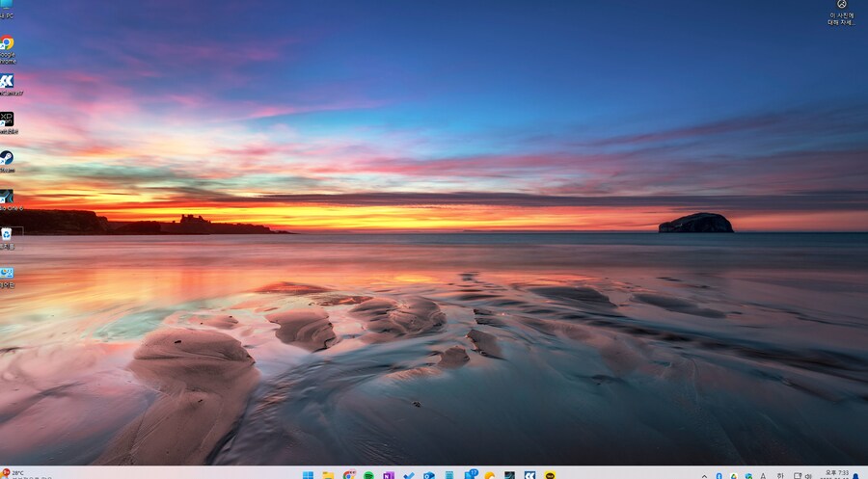
Task: Open the Google Chrome desktop shortcut
Action: pyautogui.click(x=7, y=50)
